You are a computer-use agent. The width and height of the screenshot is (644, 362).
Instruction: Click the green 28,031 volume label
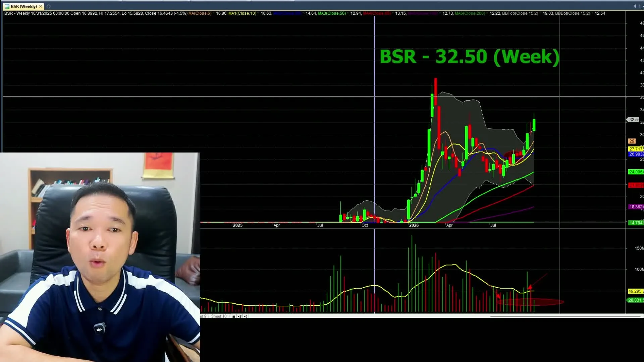tap(635, 300)
